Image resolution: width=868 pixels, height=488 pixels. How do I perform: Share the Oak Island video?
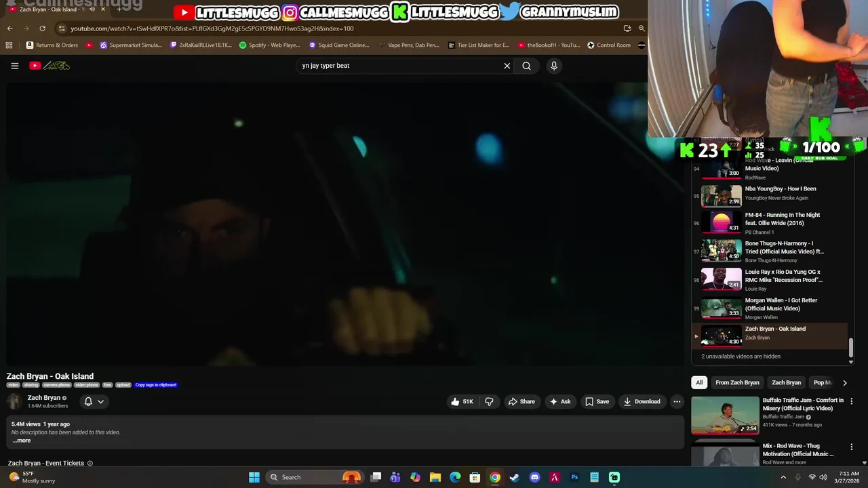coord(521,401)
